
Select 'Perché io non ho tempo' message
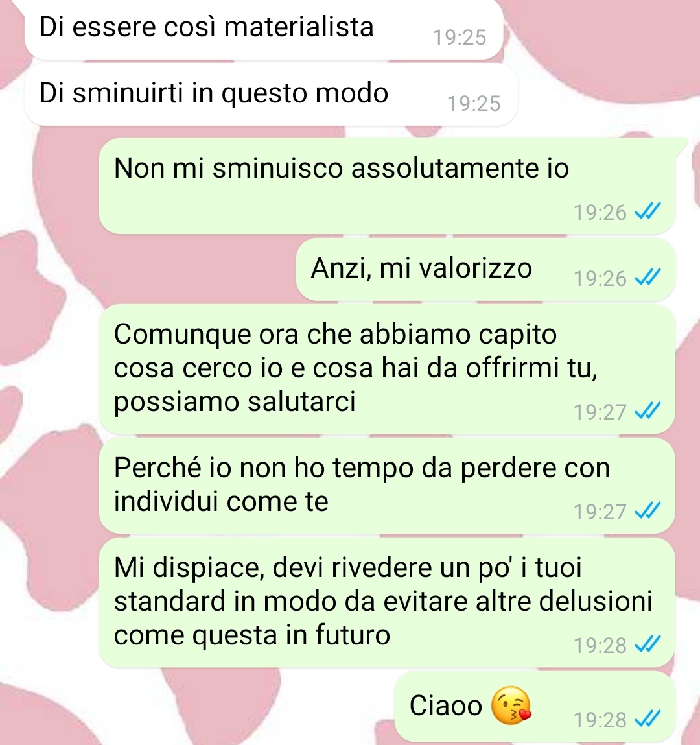[387, 486]
